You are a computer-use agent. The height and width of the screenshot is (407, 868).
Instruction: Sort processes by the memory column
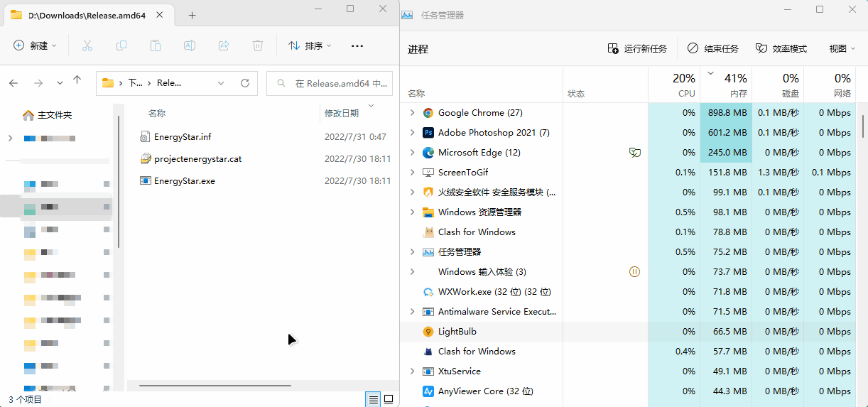click(726, 85)
